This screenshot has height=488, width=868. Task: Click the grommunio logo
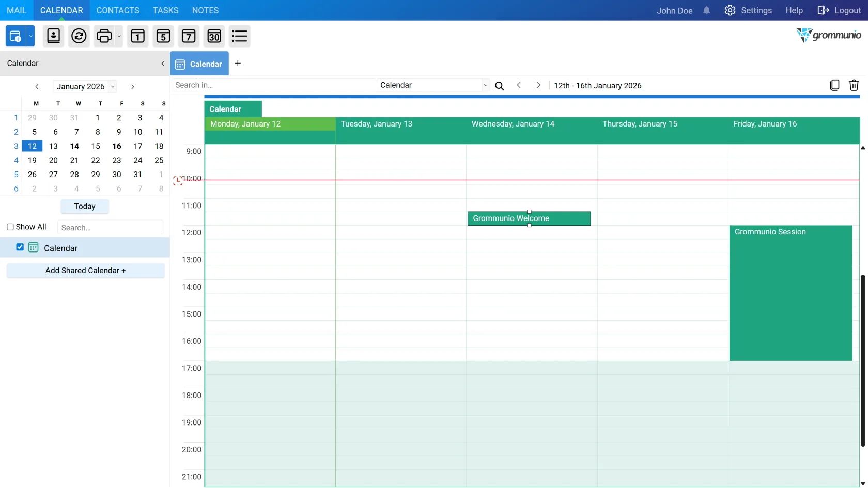point(829,35)
